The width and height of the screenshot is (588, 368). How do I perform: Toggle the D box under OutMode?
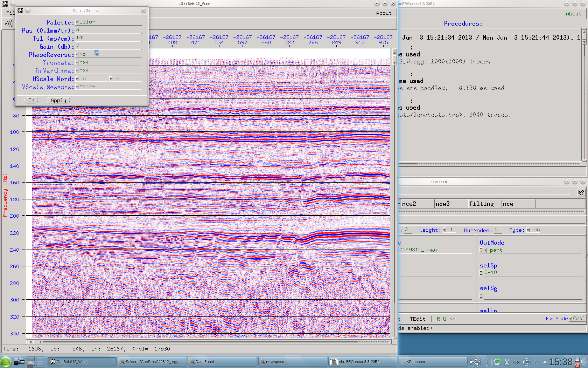point(481,250)
